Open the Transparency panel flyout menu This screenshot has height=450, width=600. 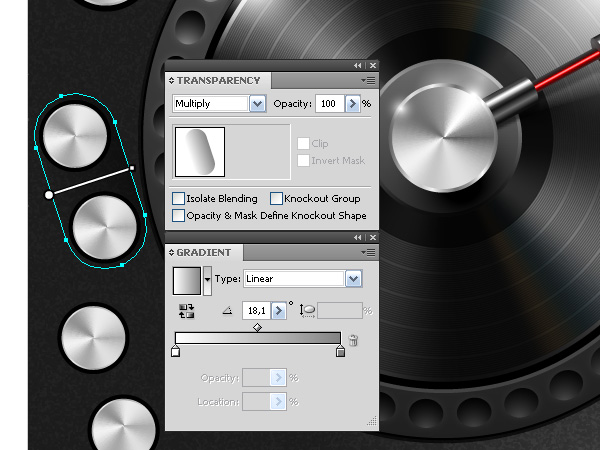368,80
